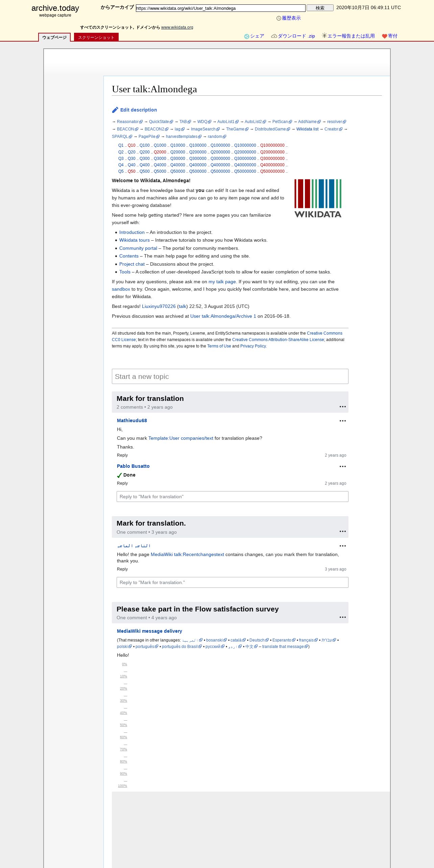Open the harvesttemplates link
The image size is (434, 868).
point(184,137)
